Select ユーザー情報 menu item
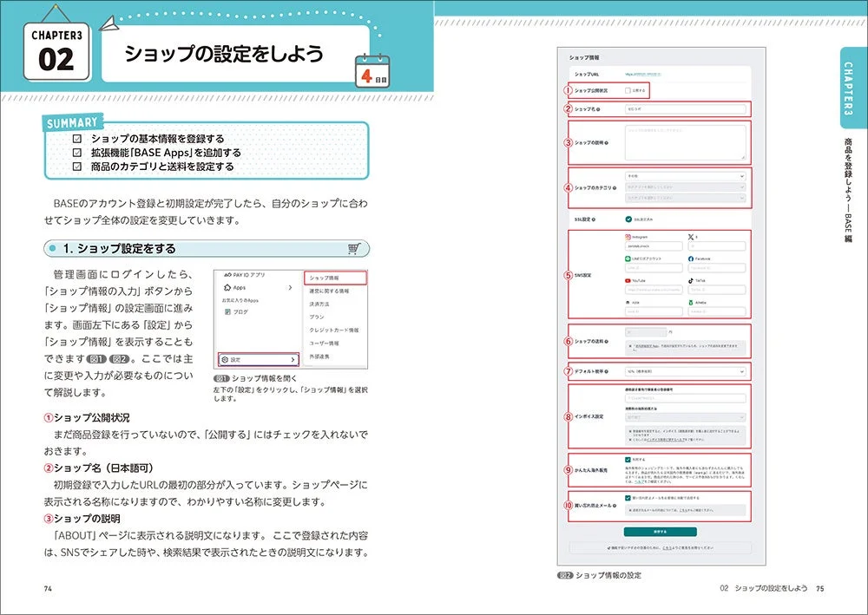Screen dimensions: 868x615 pyautogui.click(x=324, y=343)
